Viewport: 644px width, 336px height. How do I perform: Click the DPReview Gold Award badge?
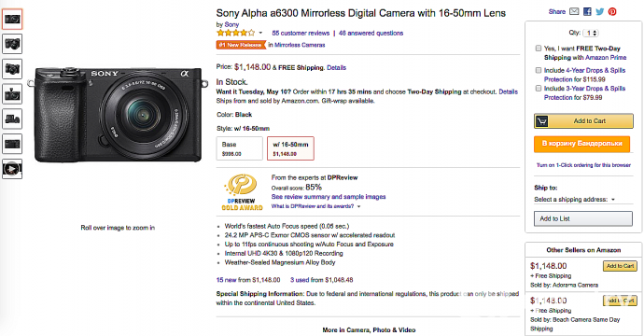(242, 192)
